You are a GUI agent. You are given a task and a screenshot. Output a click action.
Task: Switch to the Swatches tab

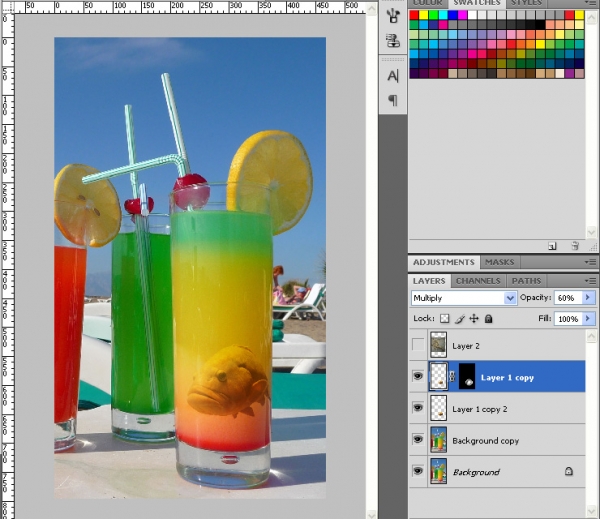[477, 3]
